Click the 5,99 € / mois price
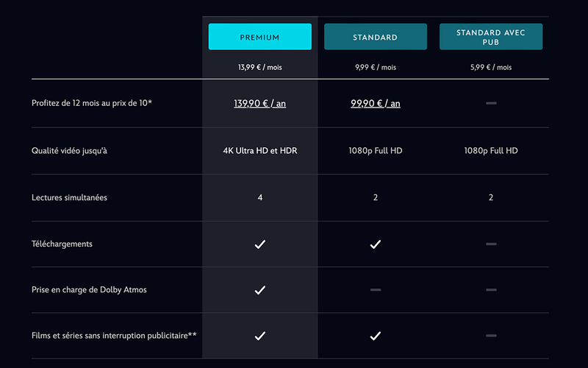This screenshot has width=588, height=368. pos(490,67)
